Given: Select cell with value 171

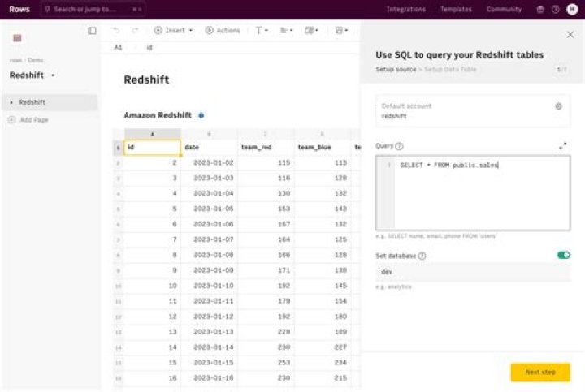Looking at the screenshot, I should (x=266, y=270).
